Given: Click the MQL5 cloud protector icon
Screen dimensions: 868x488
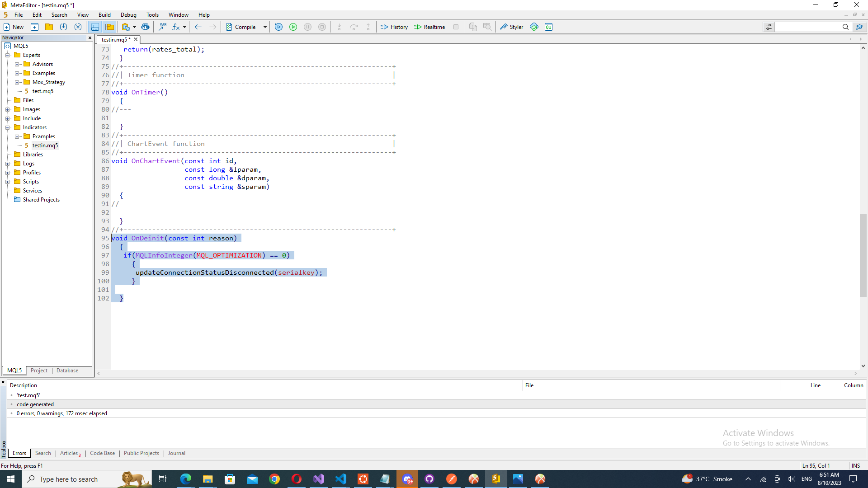Looking at the screenshot, I should (534, 27).
